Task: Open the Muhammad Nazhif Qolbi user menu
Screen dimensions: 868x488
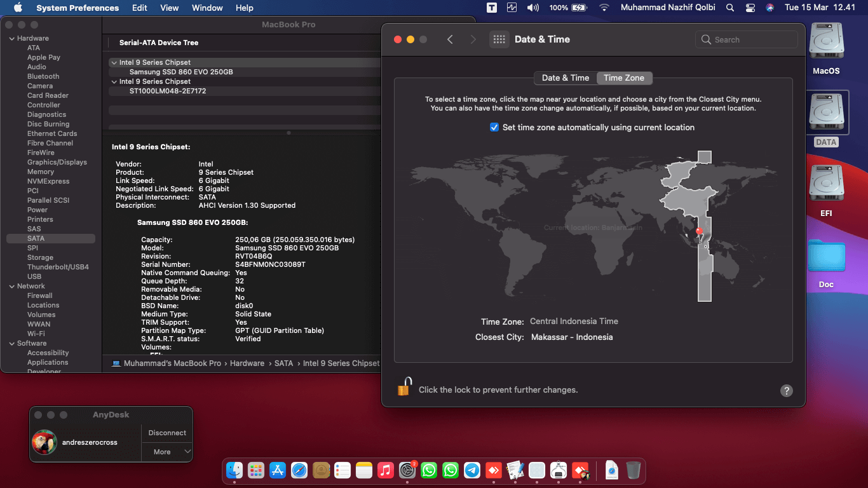Action: coord(668,8)
